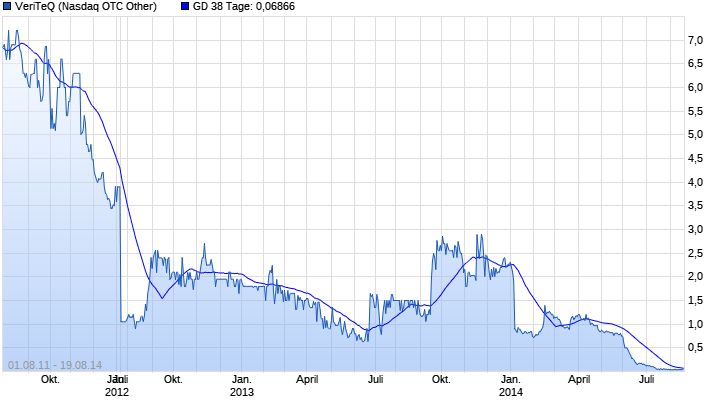This screenshot has width=726, height=405.
Task: Click the 5,5 y-axis value
Action: point(695,111)
